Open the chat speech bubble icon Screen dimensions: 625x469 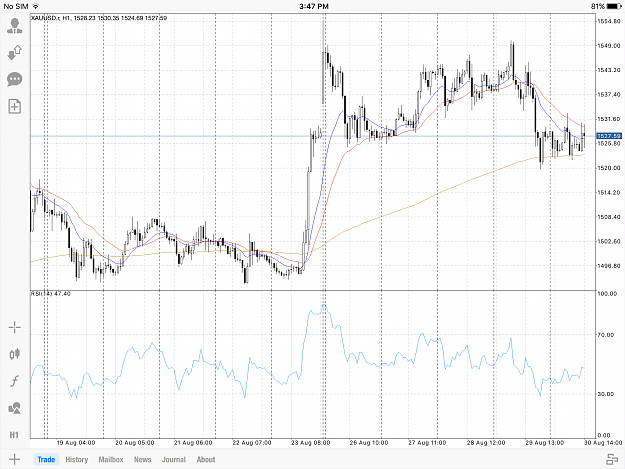(15, 79)
